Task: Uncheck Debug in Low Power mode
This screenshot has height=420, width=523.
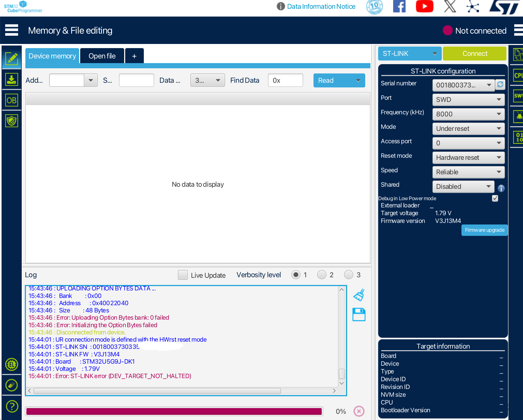Action: [495, 198]
